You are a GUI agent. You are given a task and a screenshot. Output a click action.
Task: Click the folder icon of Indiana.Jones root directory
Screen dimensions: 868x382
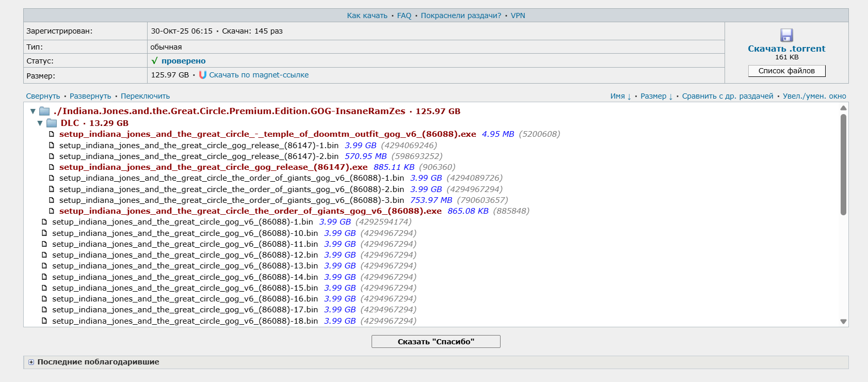[x=44, y=111]
